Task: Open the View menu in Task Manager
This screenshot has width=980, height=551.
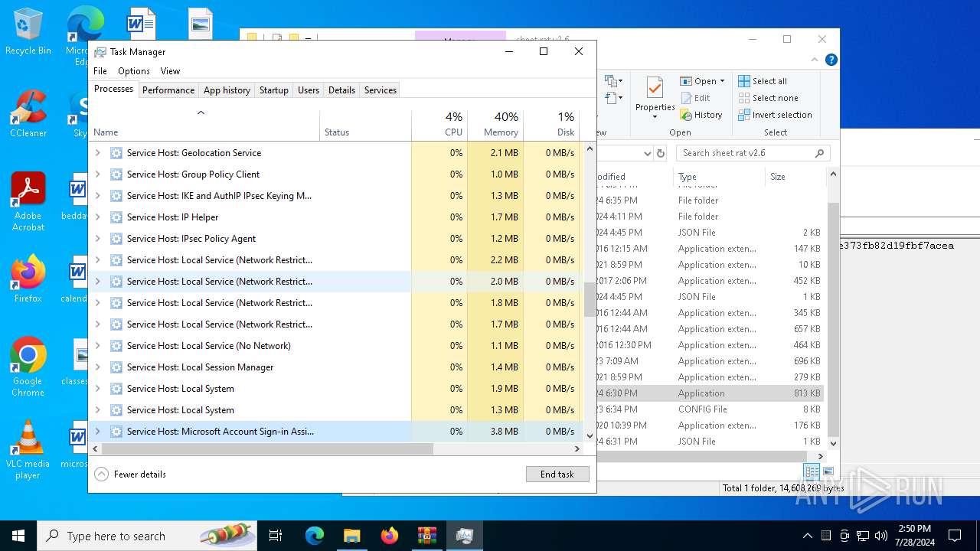Action: tap(170, 70)
